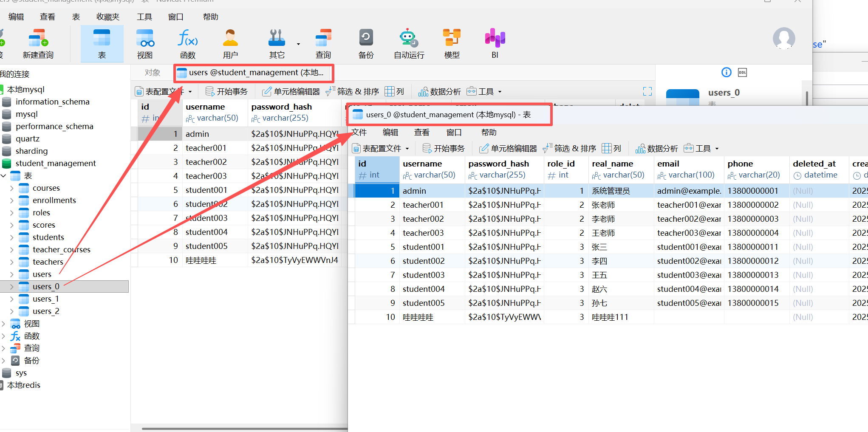
Task: Open the 模型 (Model) toolbar icon
Action: (452, 44)
